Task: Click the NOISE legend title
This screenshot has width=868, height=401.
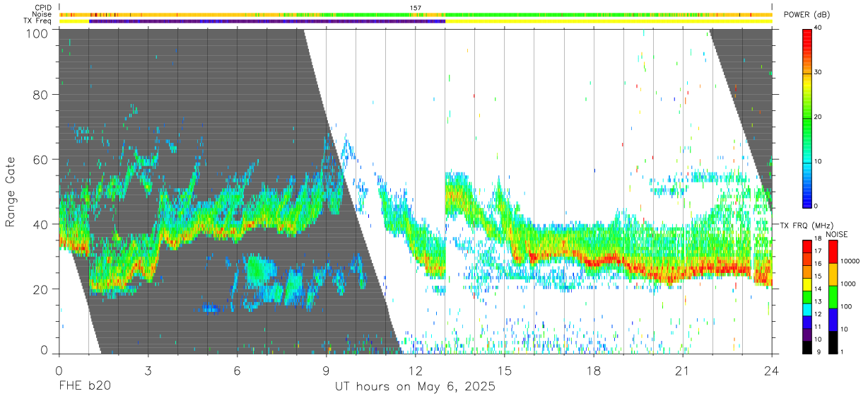Action: pos(838,234)
